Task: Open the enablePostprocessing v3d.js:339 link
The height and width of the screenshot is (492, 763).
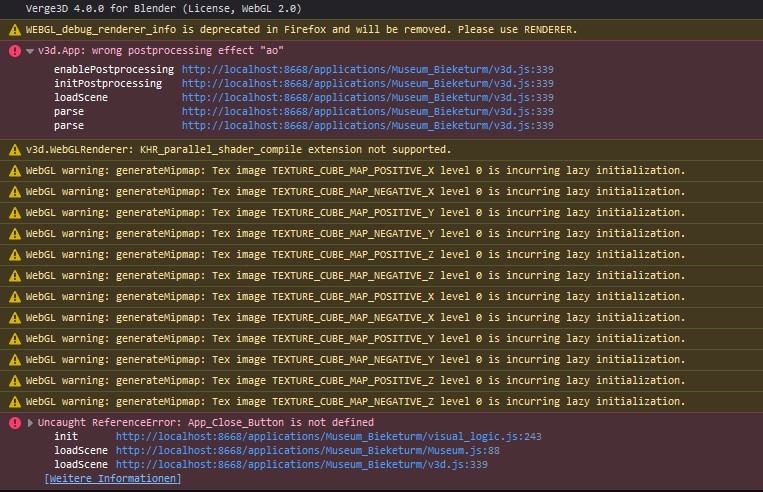Action: click(367, 69)
